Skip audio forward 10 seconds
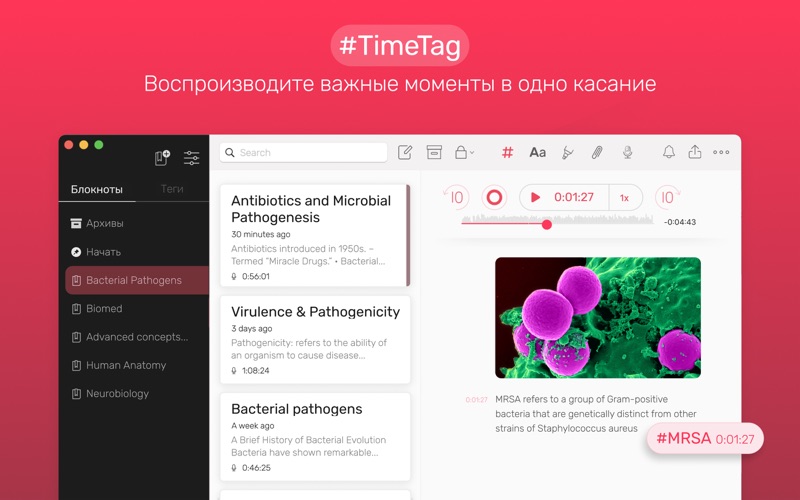This screenshot has width=800, height=500. point(667,197)
